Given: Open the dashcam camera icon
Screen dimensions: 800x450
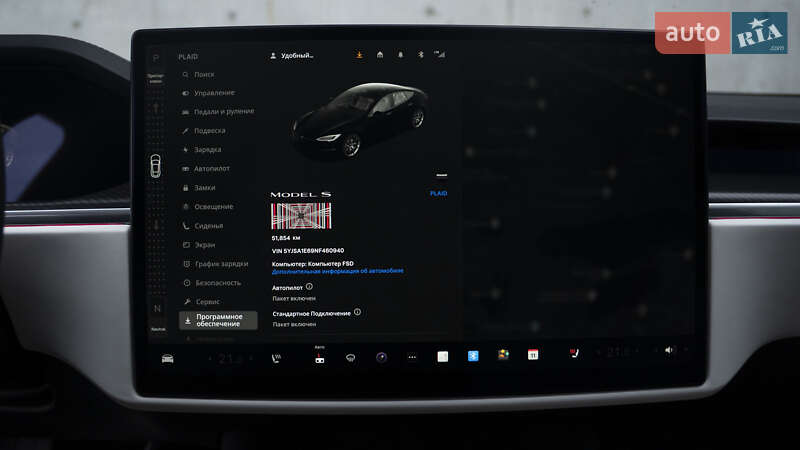Looking at the screenshot, I should click(x=381, y=357).
